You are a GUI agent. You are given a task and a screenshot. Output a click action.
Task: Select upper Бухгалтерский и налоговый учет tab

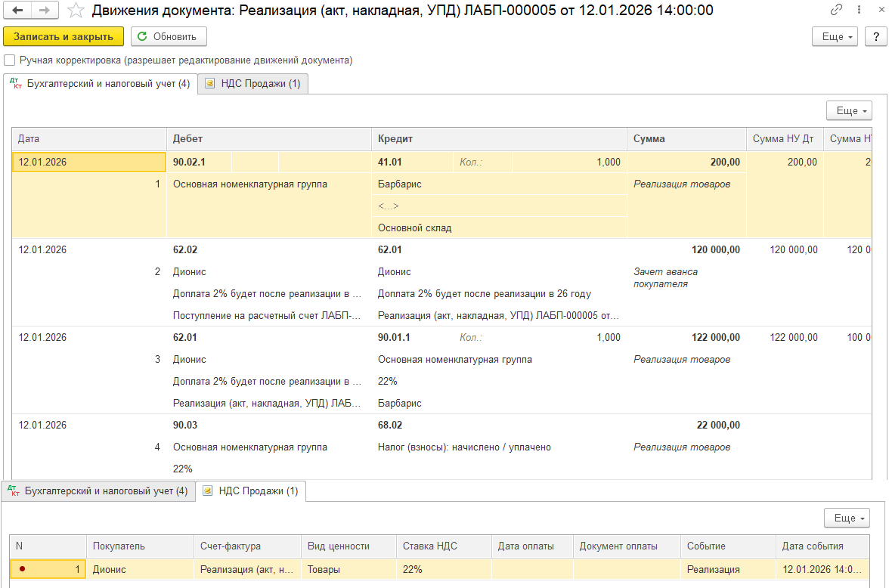pyautogui.click(x=100, y=84)
